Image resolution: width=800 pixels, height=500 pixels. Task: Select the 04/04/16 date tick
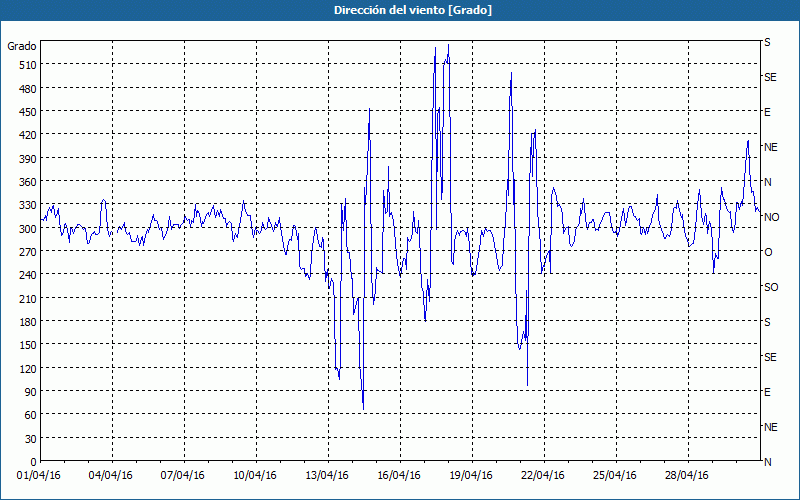[111, 476]
